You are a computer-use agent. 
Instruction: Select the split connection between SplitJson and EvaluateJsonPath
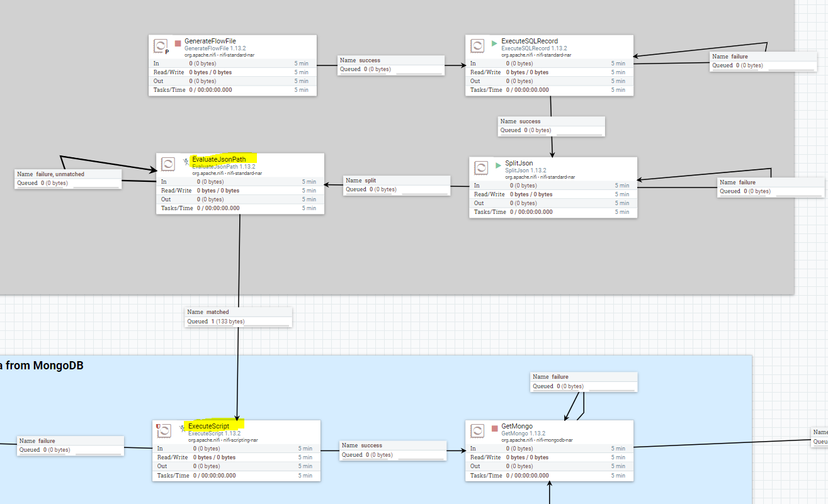397,184
